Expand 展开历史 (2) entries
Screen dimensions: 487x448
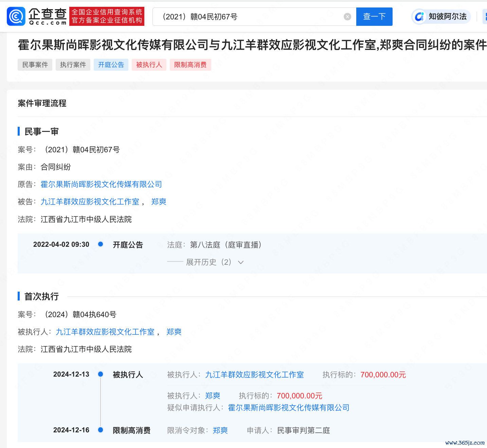point(209,262)
